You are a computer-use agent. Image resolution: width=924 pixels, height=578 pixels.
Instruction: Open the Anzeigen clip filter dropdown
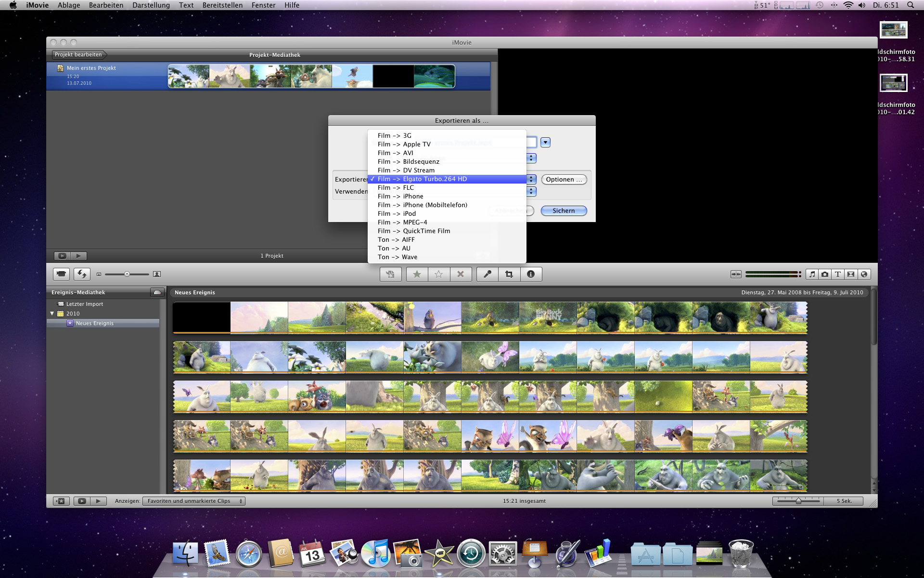point(194,501)
